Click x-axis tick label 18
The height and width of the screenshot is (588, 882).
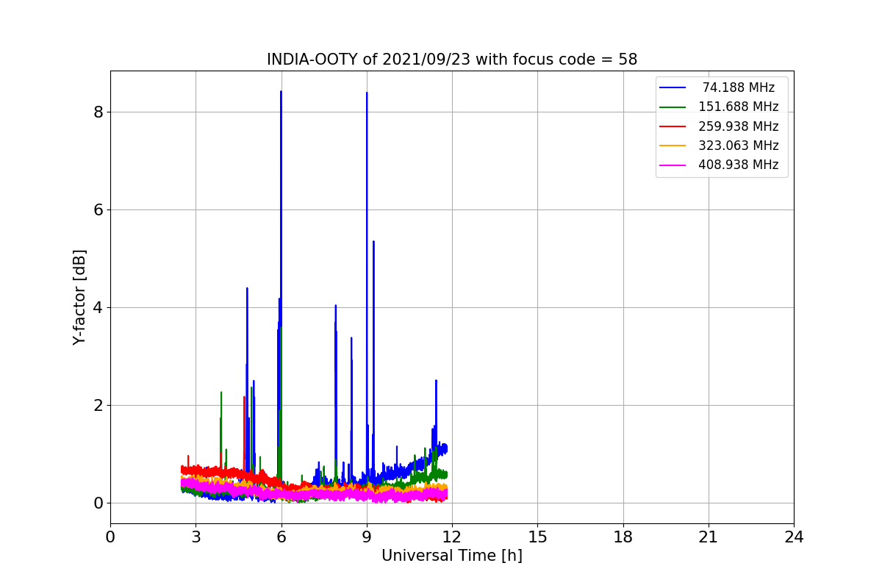(623, 537)
